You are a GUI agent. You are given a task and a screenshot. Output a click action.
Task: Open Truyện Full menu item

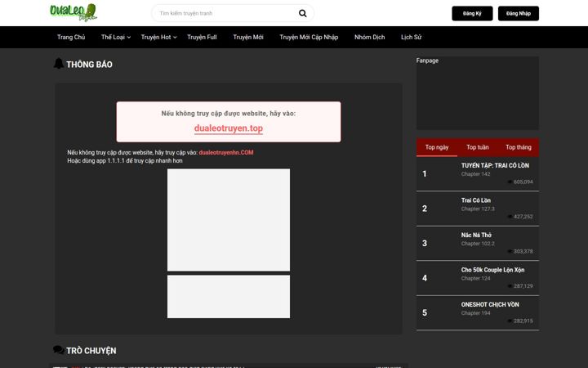pos(202,37)
